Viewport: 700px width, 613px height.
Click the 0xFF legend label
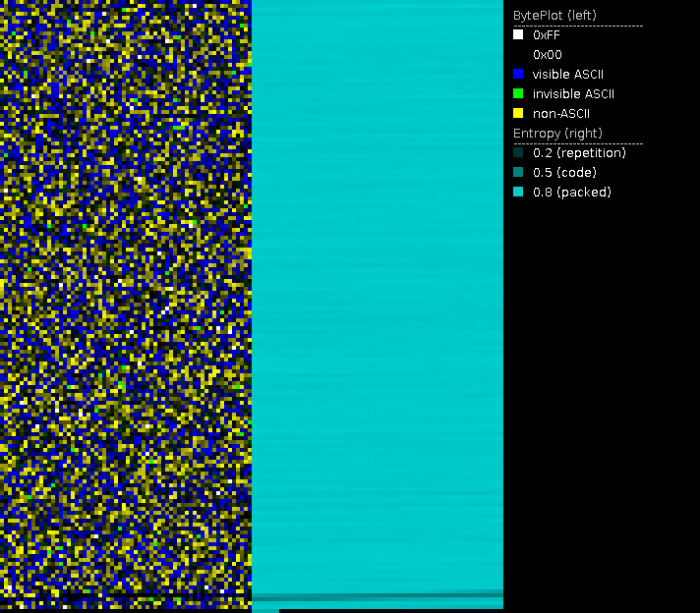pos(546,35)
